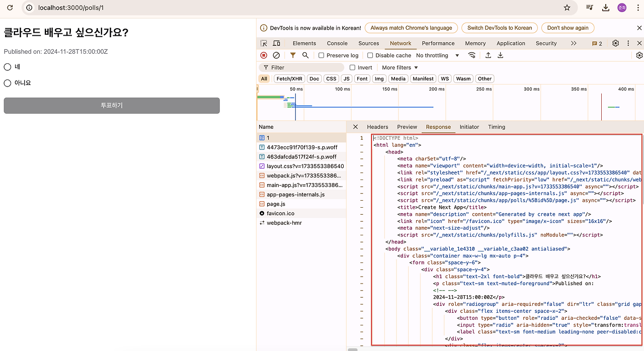Open DevTools settings gear icon
The height and width of the screenshot is (351, 644).
[x=615, y=43]
